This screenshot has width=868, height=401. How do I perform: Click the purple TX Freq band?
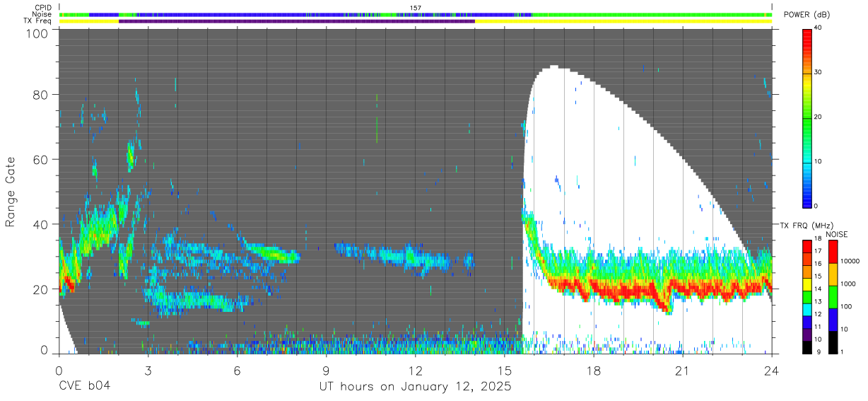(x=297, y=21)
